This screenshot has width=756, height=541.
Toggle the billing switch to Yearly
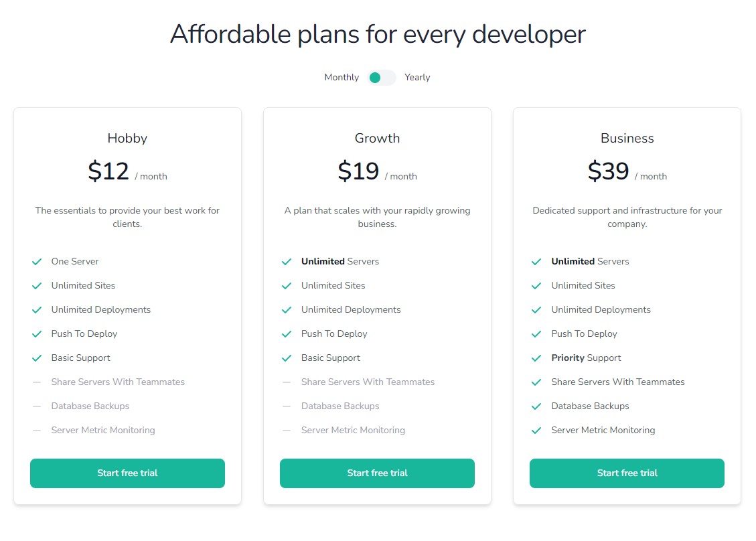[380, 78]
